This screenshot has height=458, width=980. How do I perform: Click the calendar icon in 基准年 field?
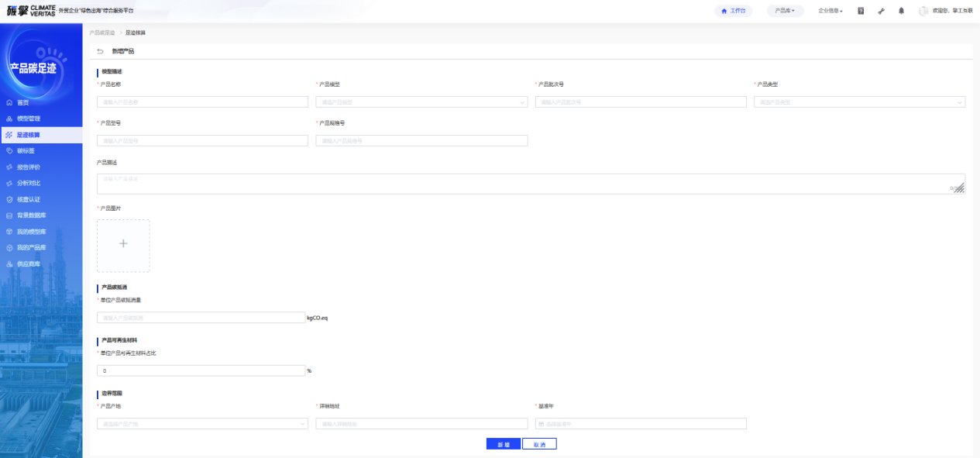[x=541, y=424]
